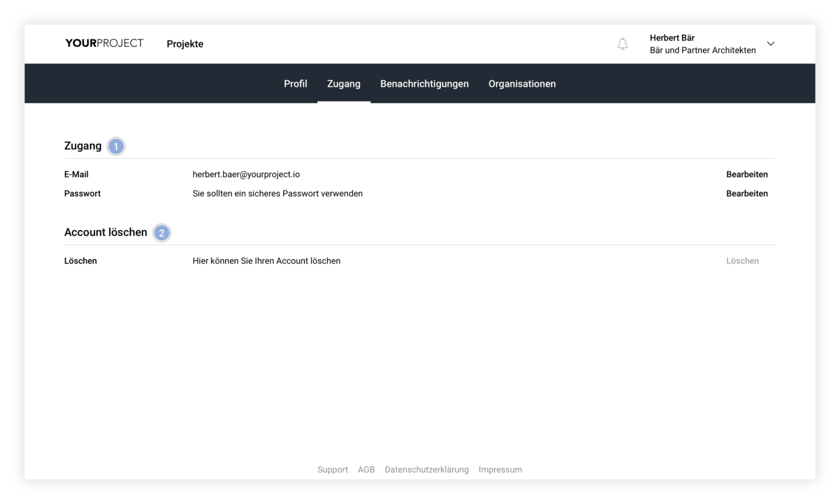This screenshot has width=840, height=504.
Task: Click the herbert.baer@yourproject.io email text
Action: (246, 174)
